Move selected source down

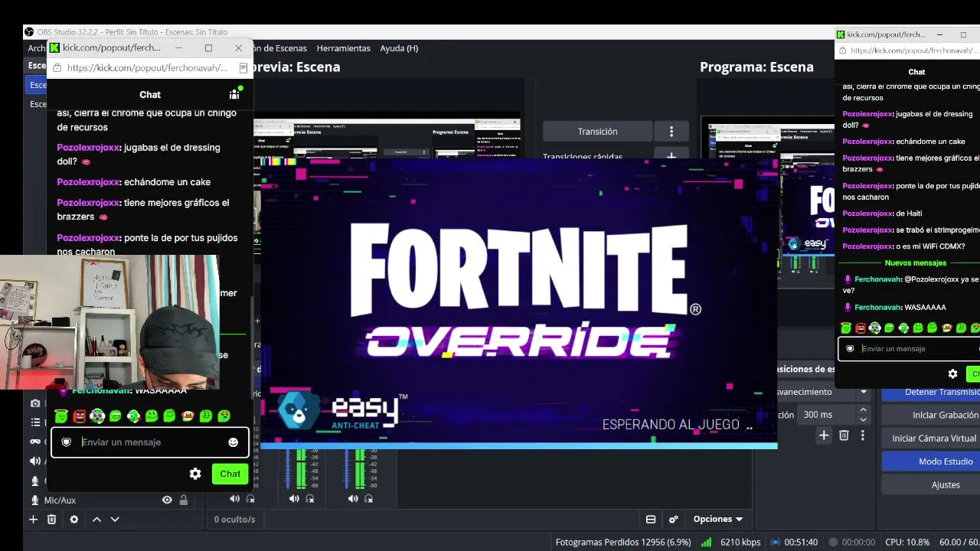click(x=115, y=519)
